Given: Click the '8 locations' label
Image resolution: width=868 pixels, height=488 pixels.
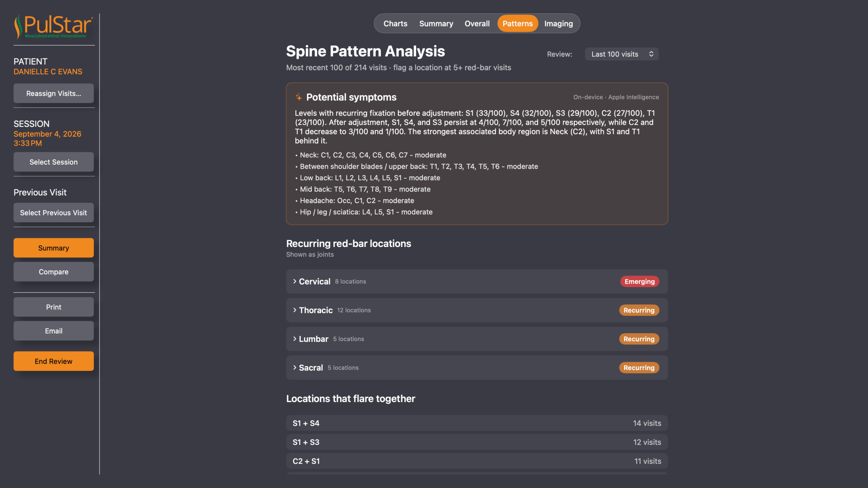Looking at the screenshot, I should click(x=350, y=281).
